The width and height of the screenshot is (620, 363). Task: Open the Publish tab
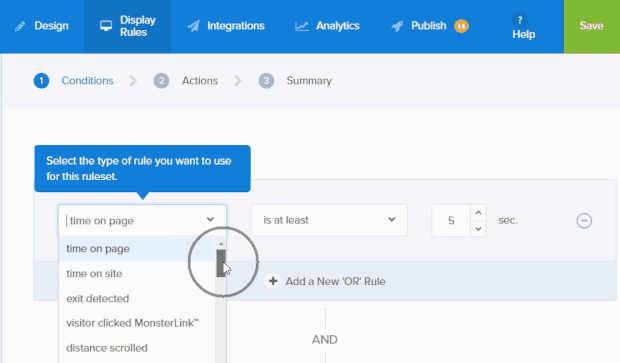click(429, 26)
